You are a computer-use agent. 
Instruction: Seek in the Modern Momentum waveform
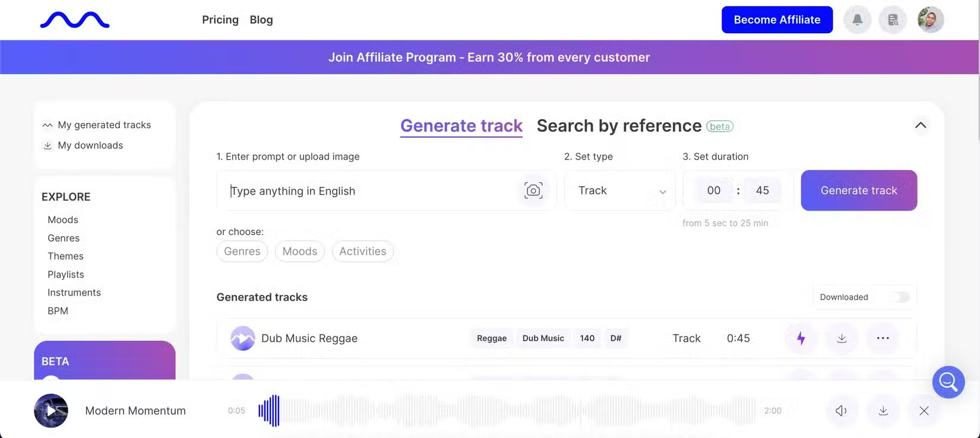pyautogui.click(x=505, y=411)
